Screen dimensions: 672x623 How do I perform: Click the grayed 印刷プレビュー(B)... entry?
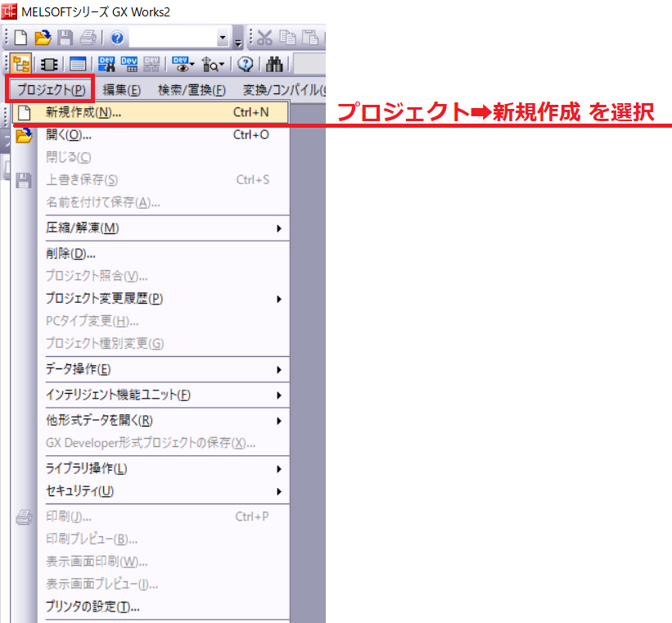[x=151, y=539]
